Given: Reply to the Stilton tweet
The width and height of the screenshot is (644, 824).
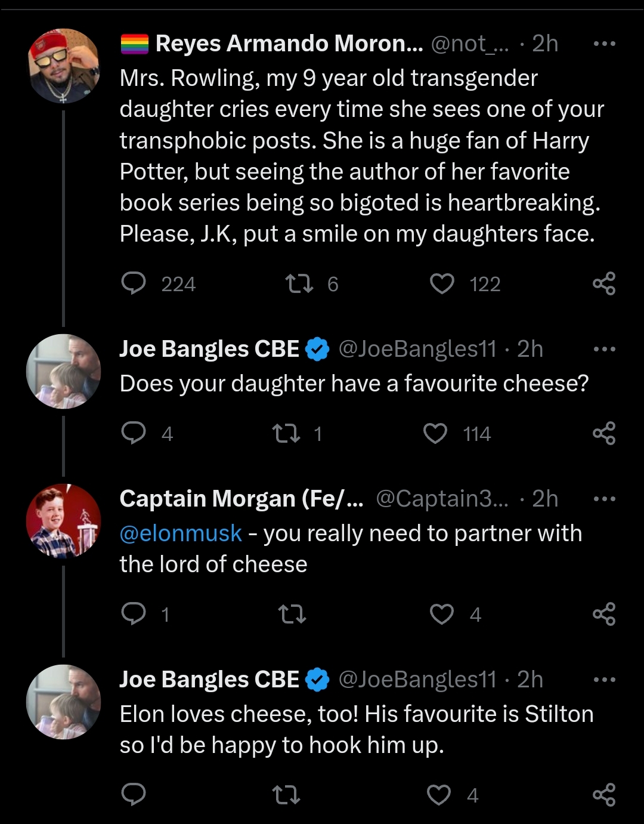Looking at the screenshot, I should click(134, 794).
